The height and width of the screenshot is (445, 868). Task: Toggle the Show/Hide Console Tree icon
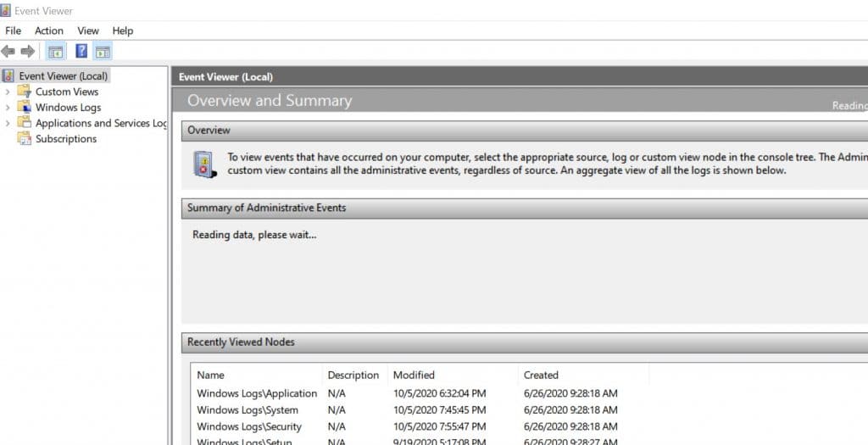(x=55, y=52)
